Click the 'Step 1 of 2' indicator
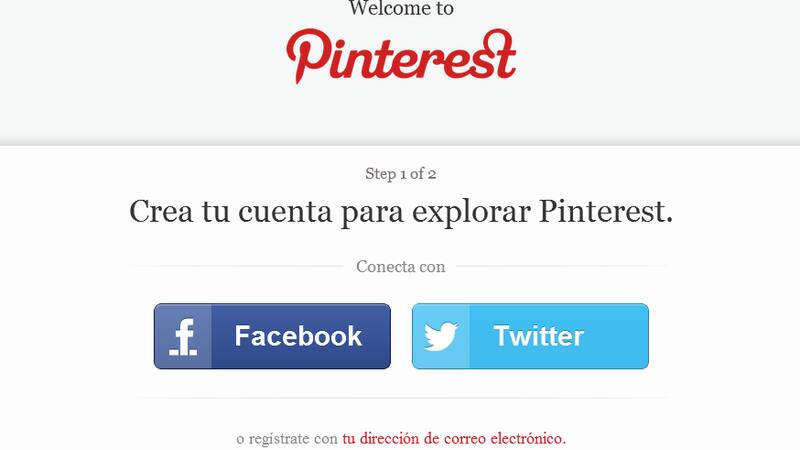 (x=401, y=174)
